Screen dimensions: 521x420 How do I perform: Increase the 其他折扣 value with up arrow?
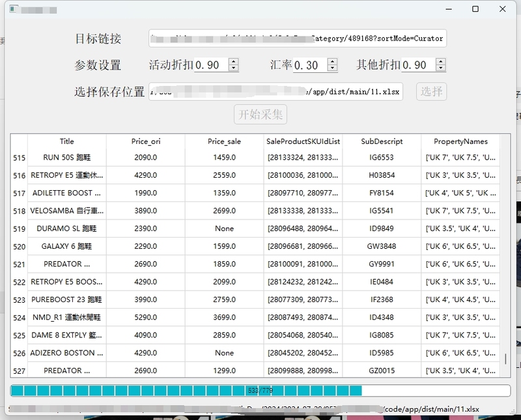coord(441,61)
